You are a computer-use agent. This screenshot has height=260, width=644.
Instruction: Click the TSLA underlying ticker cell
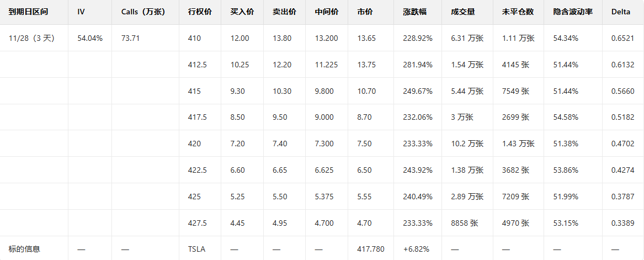(196, 249)
